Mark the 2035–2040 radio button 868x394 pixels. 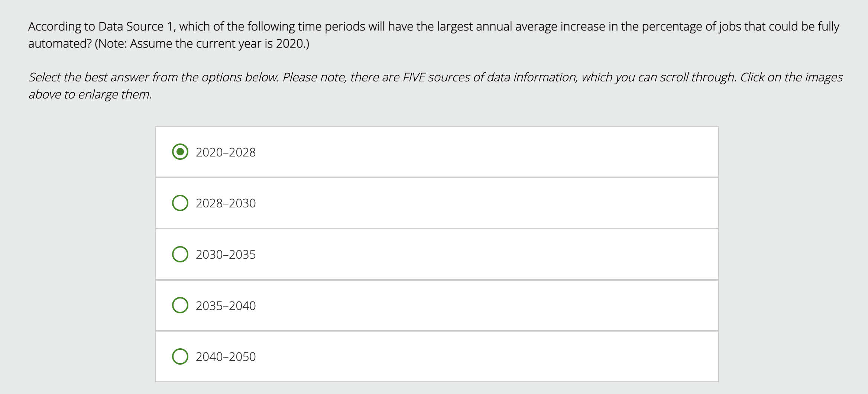[x=180, y=305]
